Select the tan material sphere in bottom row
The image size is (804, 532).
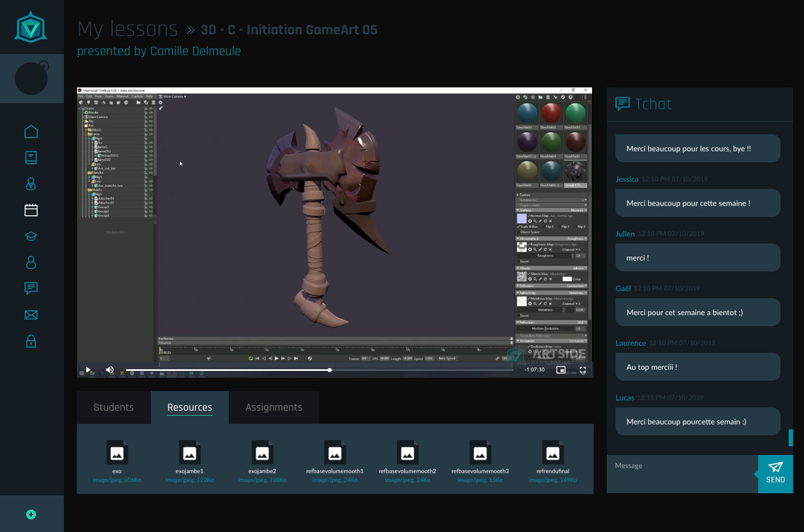point(527,171)
